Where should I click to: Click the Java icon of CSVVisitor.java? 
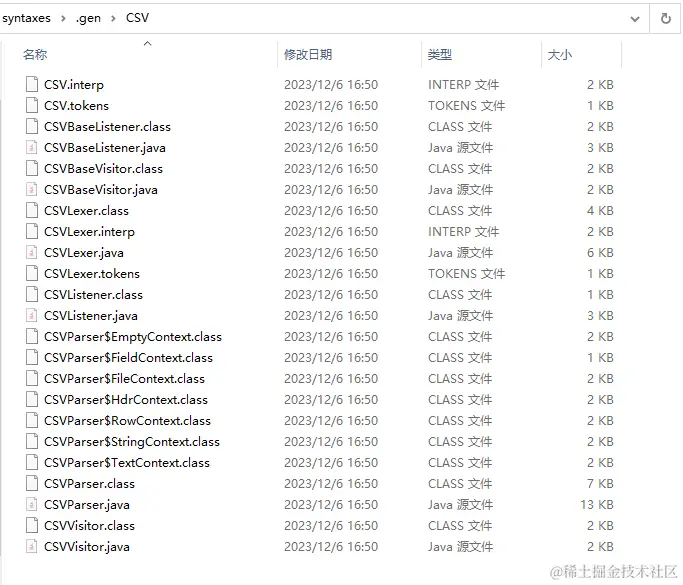click(x=32, y=546)
